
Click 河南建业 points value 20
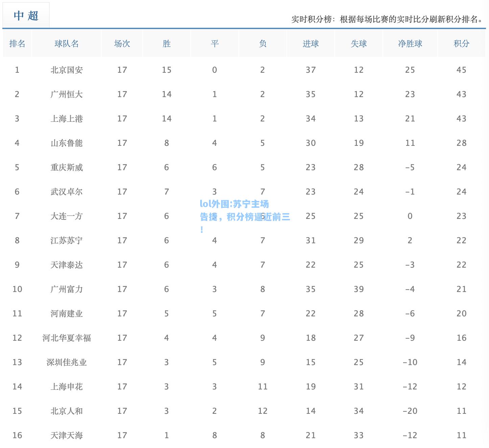pos(462,314)
